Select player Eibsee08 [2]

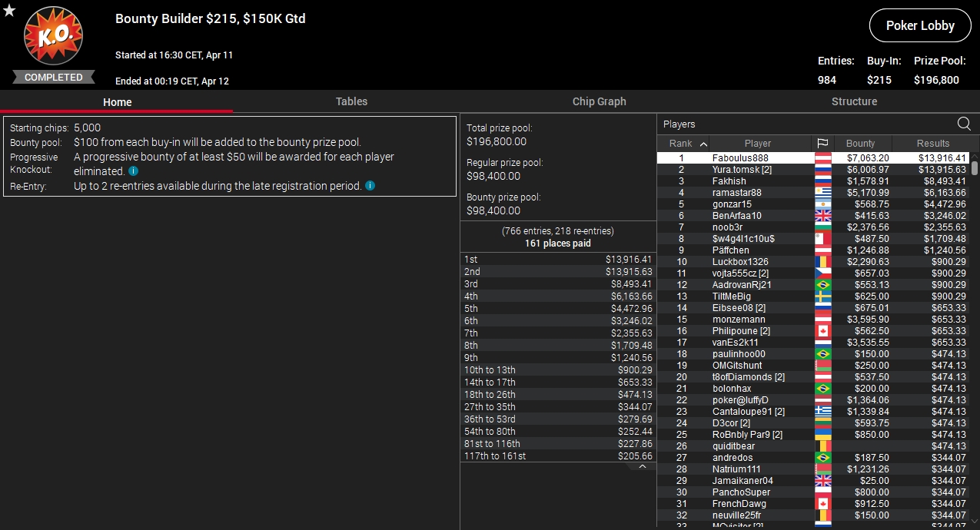click(x=813, y=308)
